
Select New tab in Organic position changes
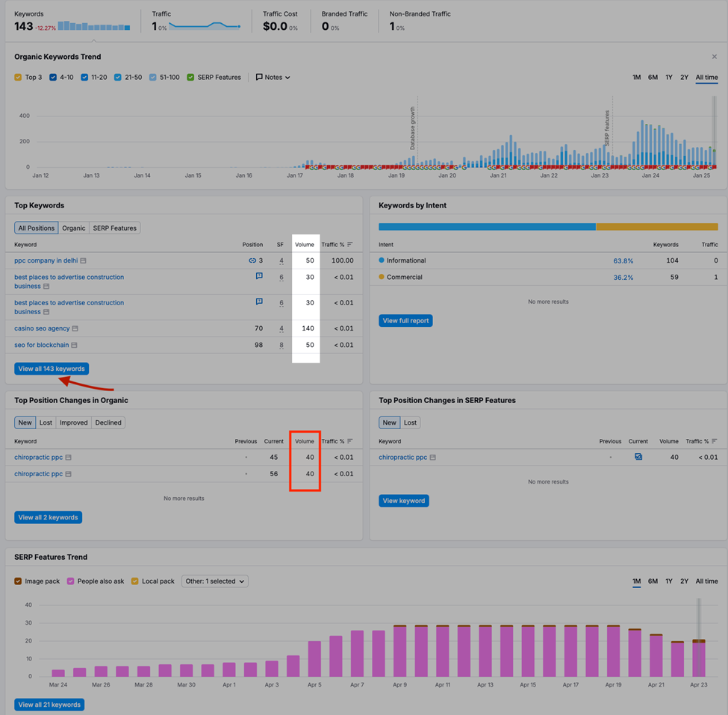(x=25, y=422)
